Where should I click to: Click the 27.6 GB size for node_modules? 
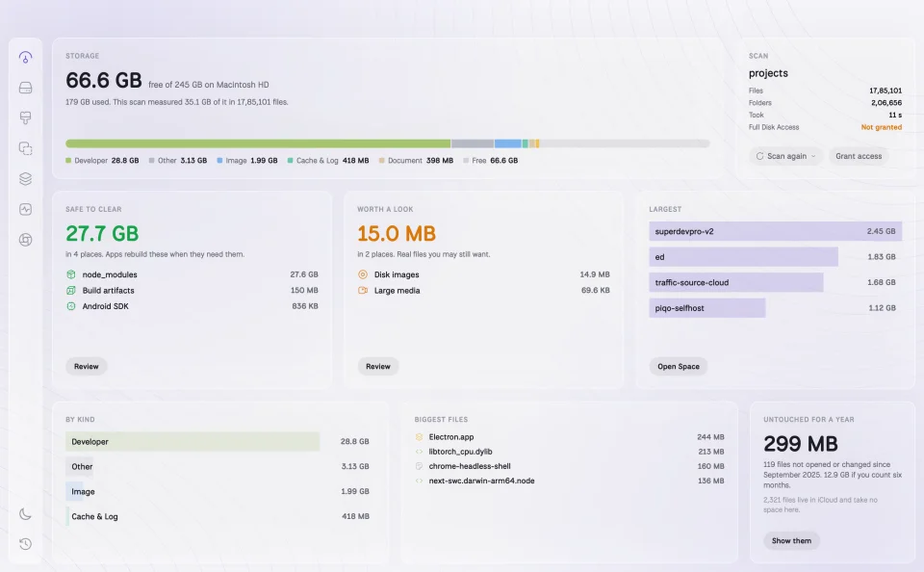(x=304, y=274)
